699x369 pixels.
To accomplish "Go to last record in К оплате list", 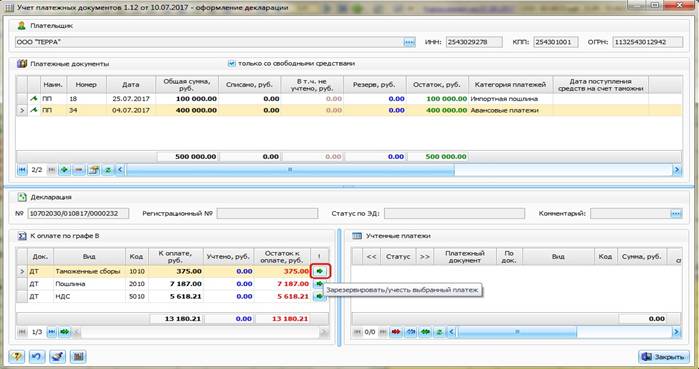I will [52, 332].
